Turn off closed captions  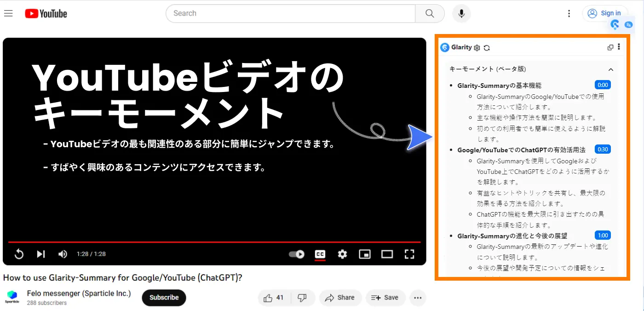(320, 254)
